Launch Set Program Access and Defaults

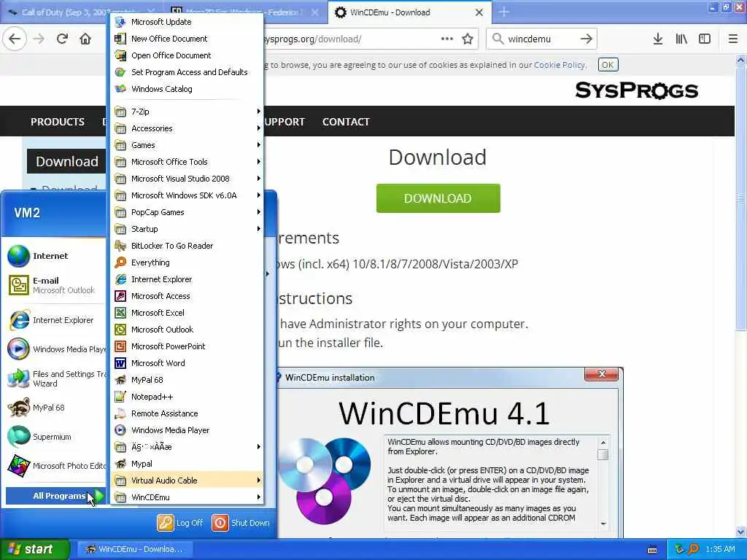(187, 72)
